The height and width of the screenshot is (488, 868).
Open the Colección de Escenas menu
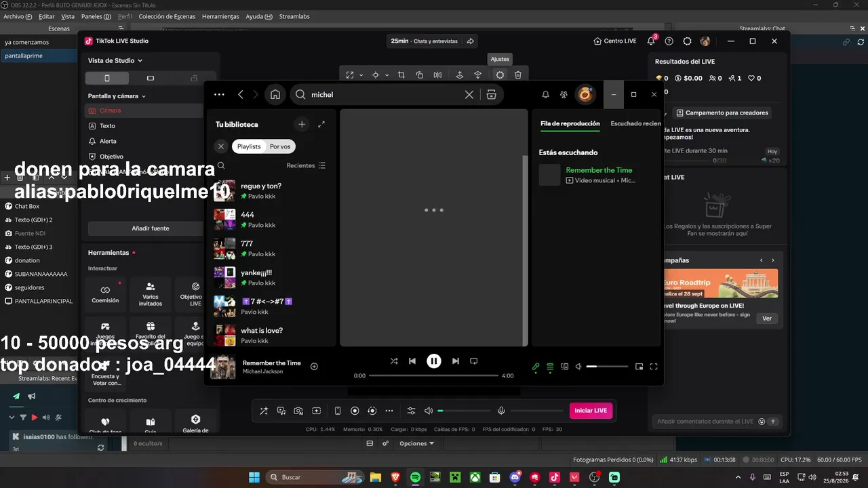click(167, 16)
